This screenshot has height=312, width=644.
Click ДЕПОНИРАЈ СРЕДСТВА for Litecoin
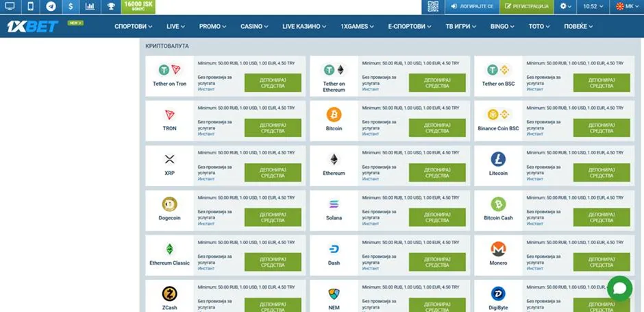[602, 173]
